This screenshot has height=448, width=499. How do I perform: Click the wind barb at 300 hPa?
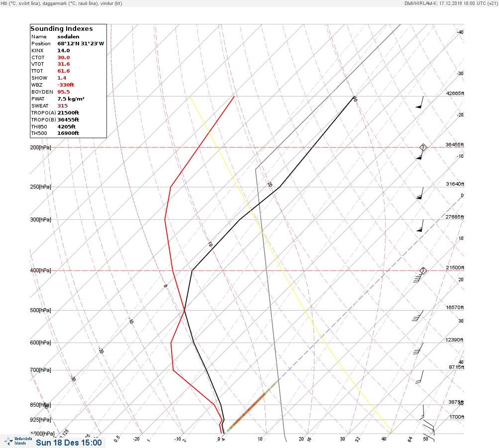[x=420, y=225]
